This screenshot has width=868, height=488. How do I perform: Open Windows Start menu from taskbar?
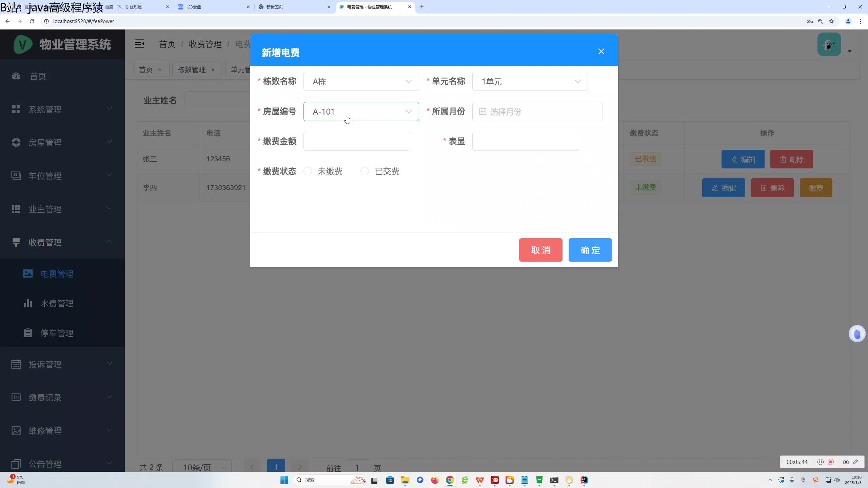tap(284, 480)
